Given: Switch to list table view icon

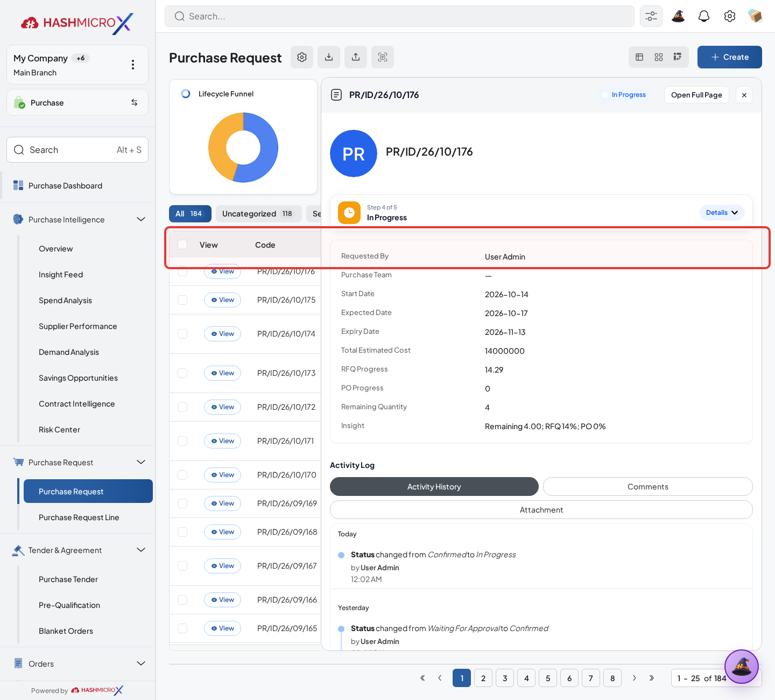Looking at the screenshot, I should point(639,57).
